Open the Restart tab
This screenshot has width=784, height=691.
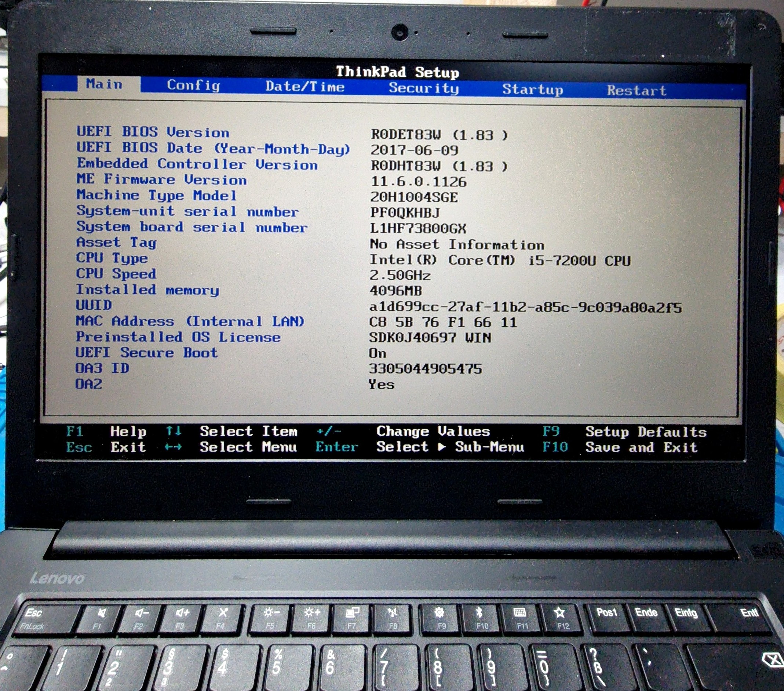point(637,91)
